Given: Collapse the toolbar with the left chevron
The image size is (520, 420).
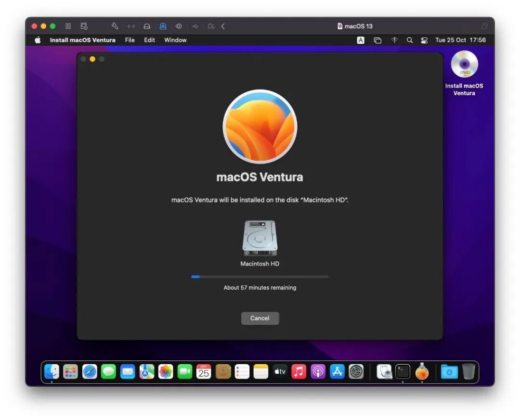Looking at the screenshot, I should point(223,26).
